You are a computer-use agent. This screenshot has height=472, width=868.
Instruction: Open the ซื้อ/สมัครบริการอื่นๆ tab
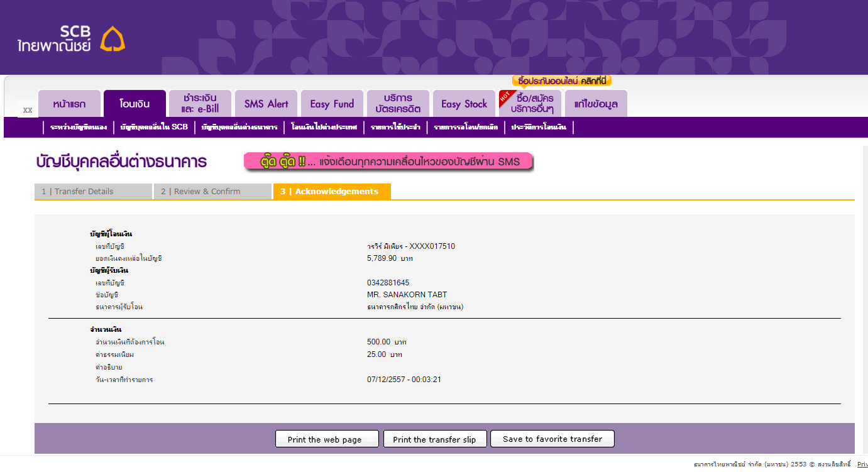(530, 104)
